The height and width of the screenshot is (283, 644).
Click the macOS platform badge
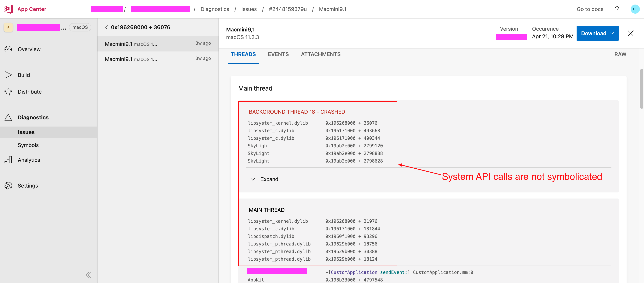tap(80, 27)
